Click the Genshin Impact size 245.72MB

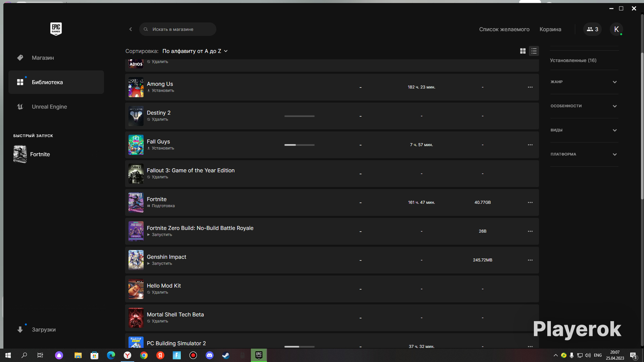point(482,260)
